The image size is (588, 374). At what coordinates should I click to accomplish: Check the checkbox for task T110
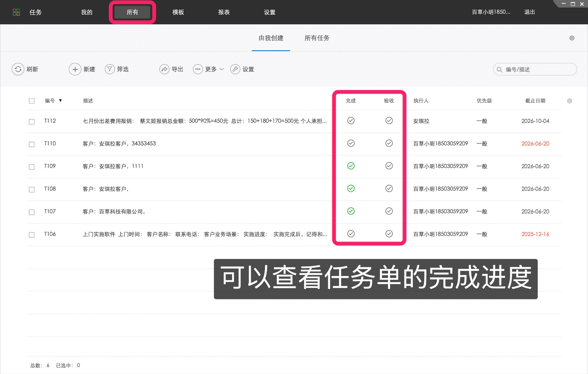pos(32,144)
